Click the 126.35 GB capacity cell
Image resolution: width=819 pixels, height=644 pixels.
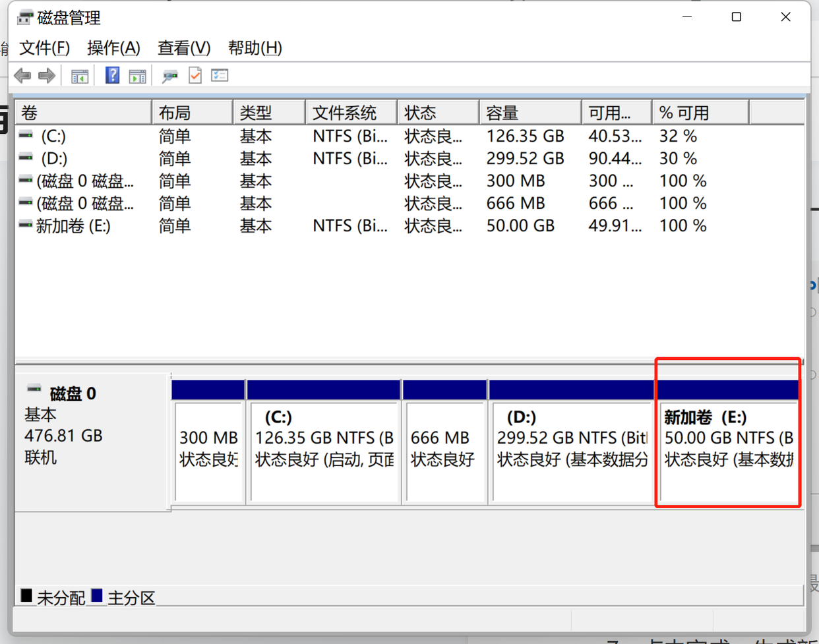(x=526, y=136)
